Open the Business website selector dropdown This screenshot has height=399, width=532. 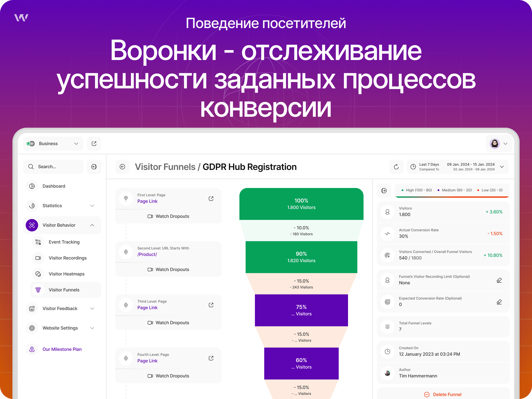[x=53, y=144]
